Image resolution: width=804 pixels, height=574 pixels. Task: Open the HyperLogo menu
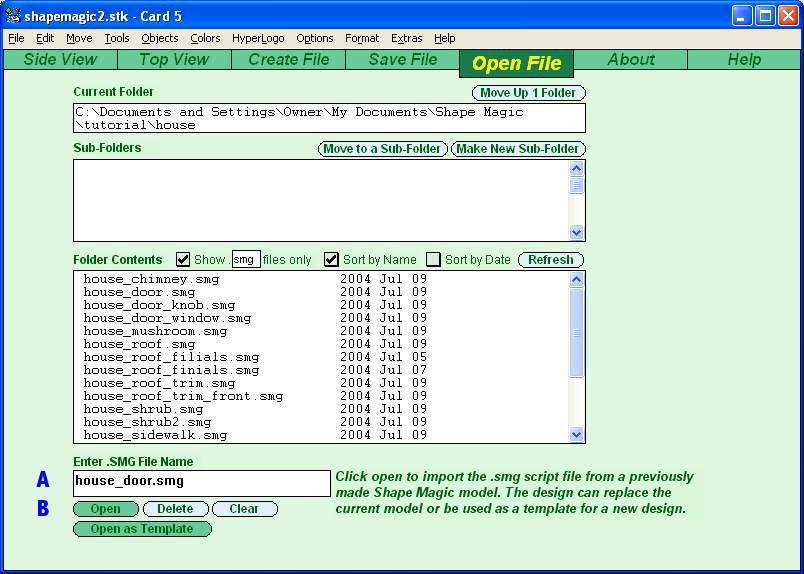click(258, 38)
